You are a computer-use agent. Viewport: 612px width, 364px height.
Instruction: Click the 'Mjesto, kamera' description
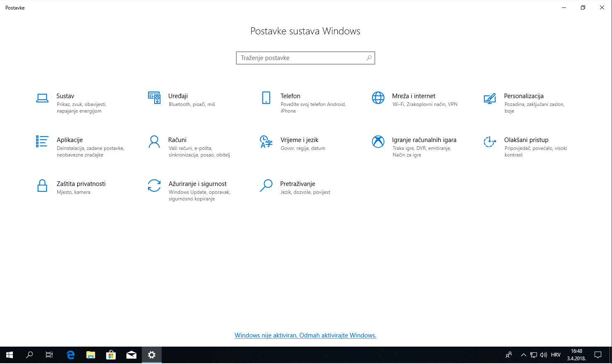click(x=73, y=192)
